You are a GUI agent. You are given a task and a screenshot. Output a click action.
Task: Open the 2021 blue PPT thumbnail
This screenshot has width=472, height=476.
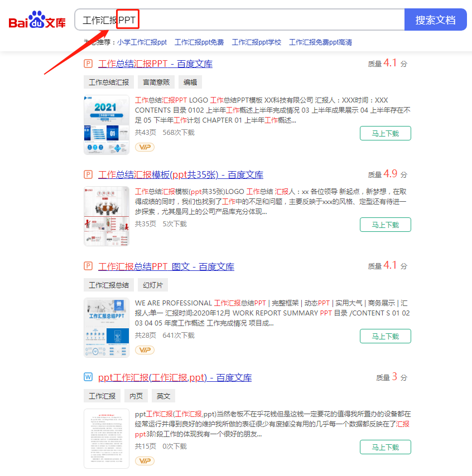click(x=107, y=125)
